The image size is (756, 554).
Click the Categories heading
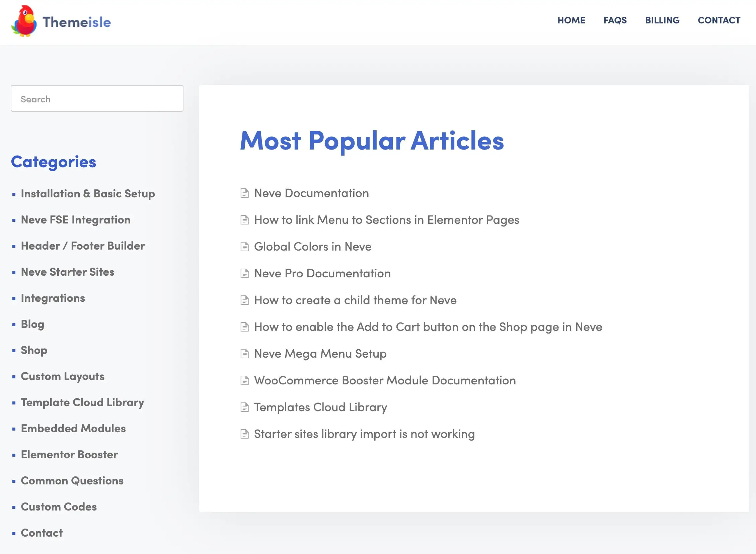53,162
